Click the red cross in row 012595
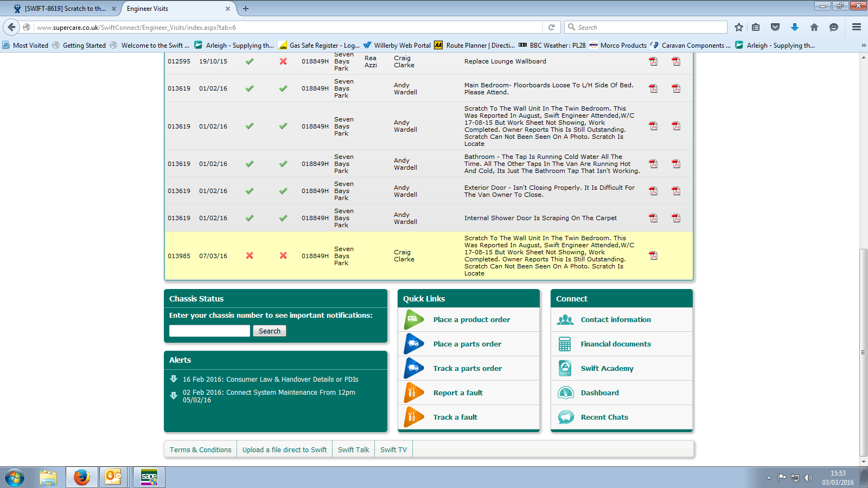868x488 pixels. [x=283, y=61]
